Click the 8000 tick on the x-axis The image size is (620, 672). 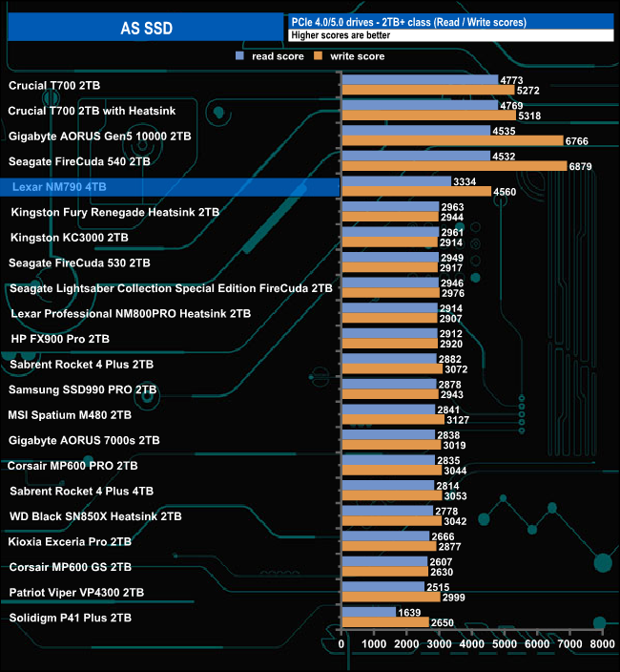603,643
